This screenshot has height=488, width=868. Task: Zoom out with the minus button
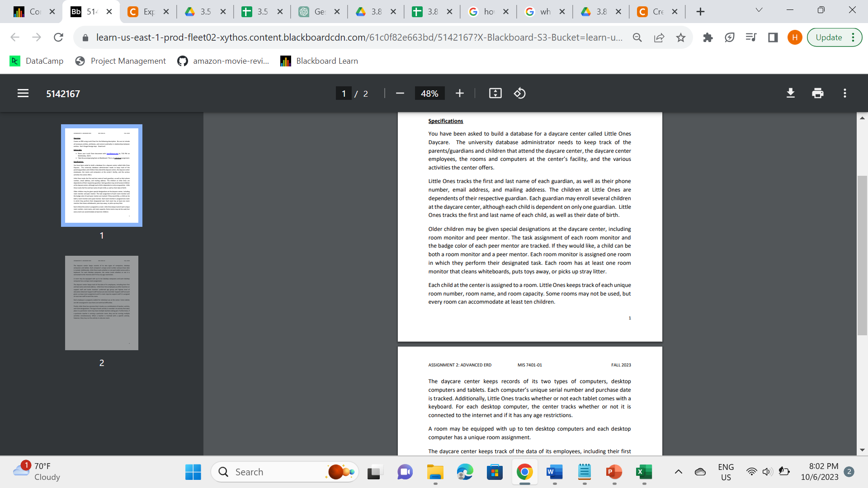coord(400,94)
